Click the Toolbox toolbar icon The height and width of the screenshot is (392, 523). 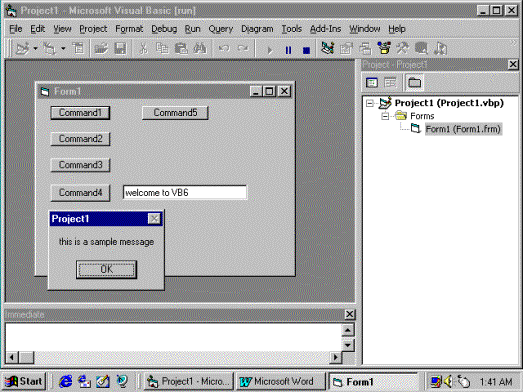click(402, 49)
